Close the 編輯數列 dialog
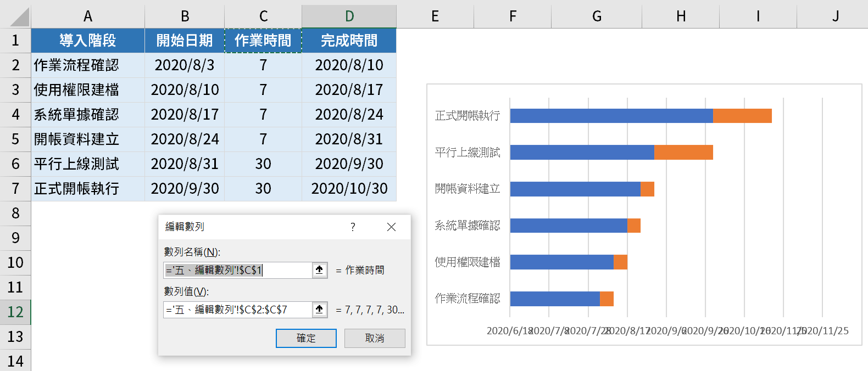868x371 pixels. click(x=391, y=227)
